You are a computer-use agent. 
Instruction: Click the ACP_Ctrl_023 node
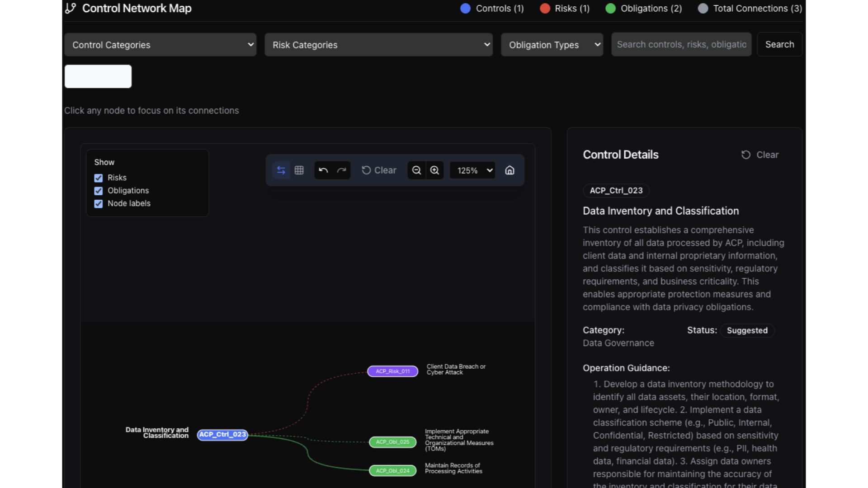[222, 435]
